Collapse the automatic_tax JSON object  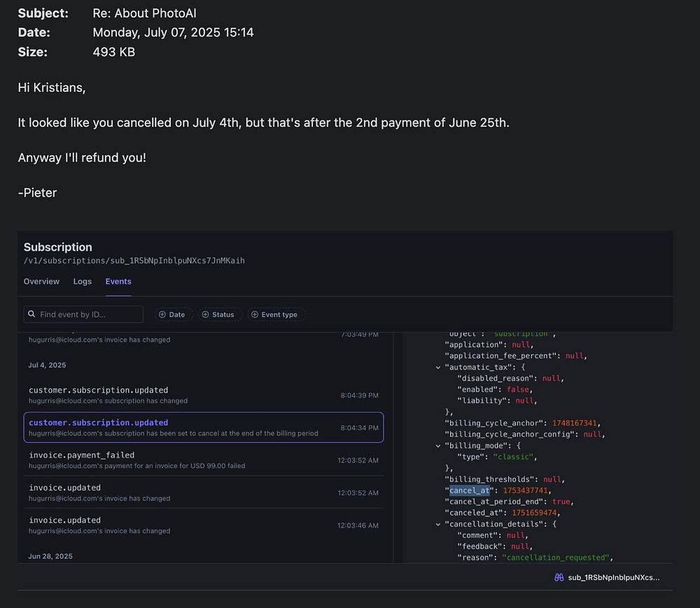click(438, 367)
